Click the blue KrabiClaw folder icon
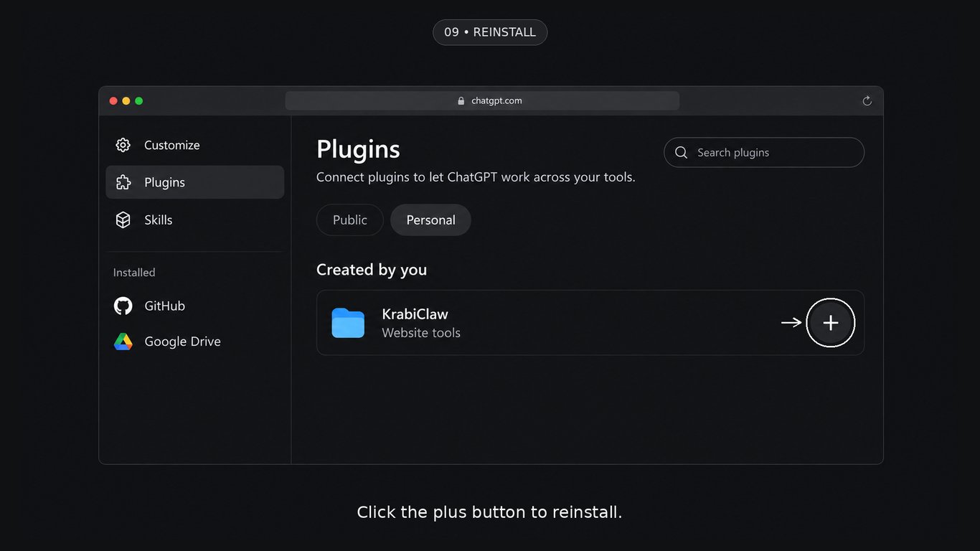980x551 pixels. pos(348,323)
